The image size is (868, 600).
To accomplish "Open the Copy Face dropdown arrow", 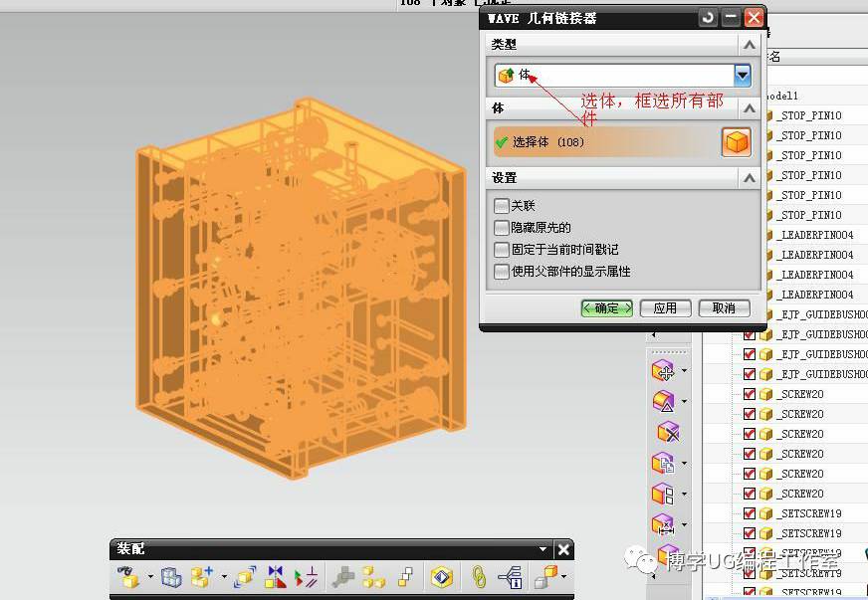I will [685, 463].
